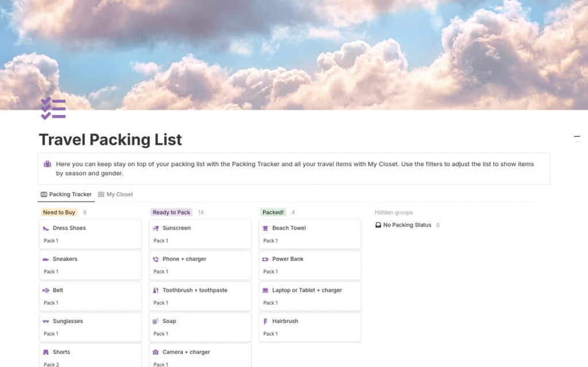Image resolution: width=588 pixels, height=367 pixels.
Task: Click the Ready to Pack count 14
Action: [x=201, y=213]
